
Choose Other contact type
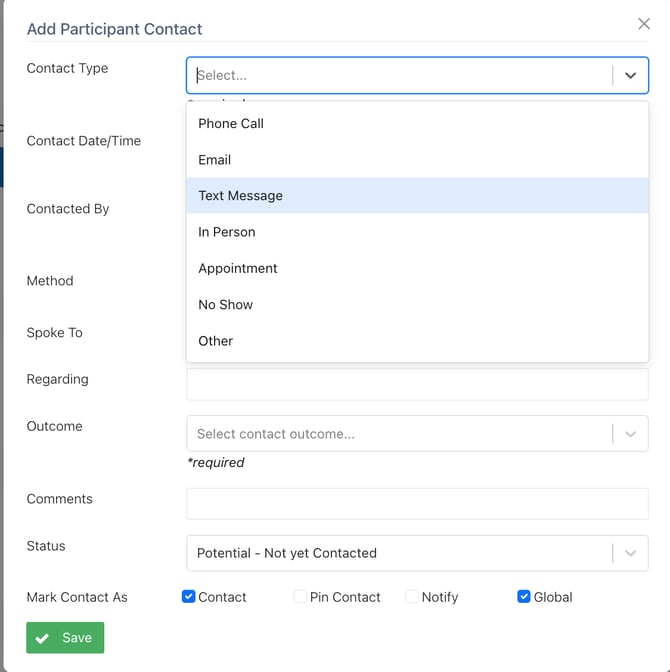(x=216, y=341)
